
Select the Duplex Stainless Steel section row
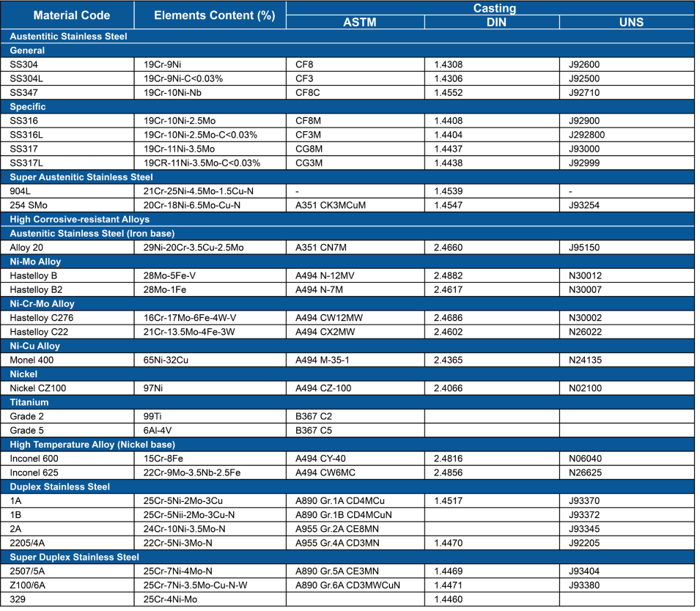(x=59, y=487)
